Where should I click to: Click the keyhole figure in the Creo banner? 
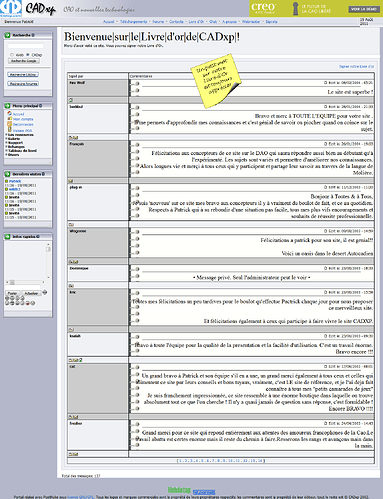point(295,9)
